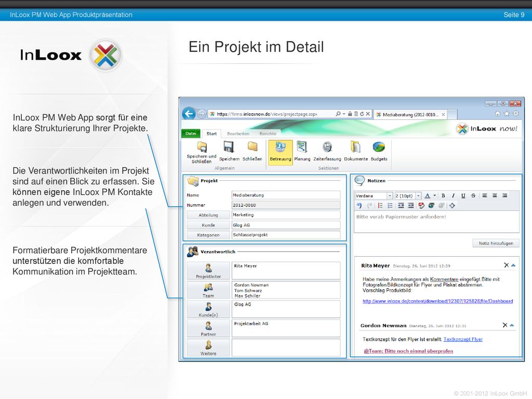Click the browser forward arrow button
The width and height of the screenshot is (532, 399).
coord(202,114)
